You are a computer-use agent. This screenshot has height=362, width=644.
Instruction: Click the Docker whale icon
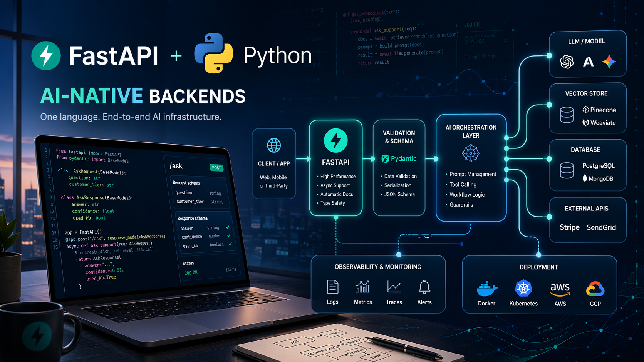(487, 289)
